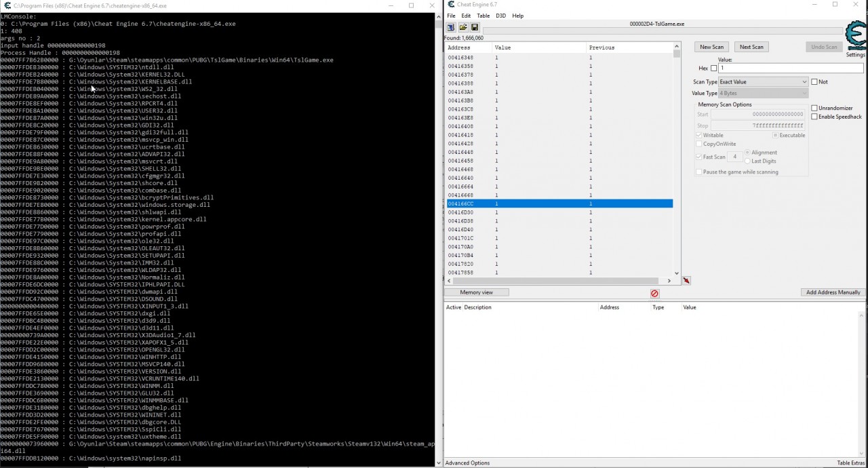Click the Stop address field
This screenshot has height=468, width=868.
(x=758, y=125)
